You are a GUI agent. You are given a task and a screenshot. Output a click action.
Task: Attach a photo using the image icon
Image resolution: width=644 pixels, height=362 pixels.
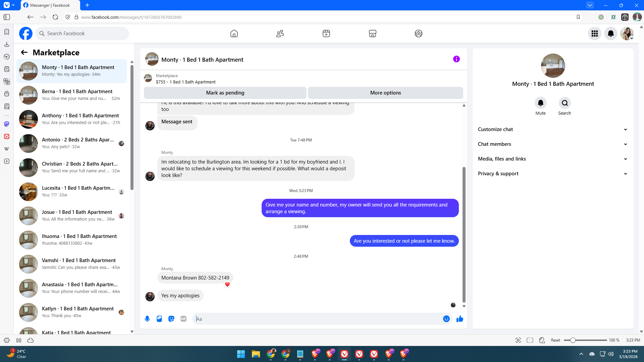point(159,319)
